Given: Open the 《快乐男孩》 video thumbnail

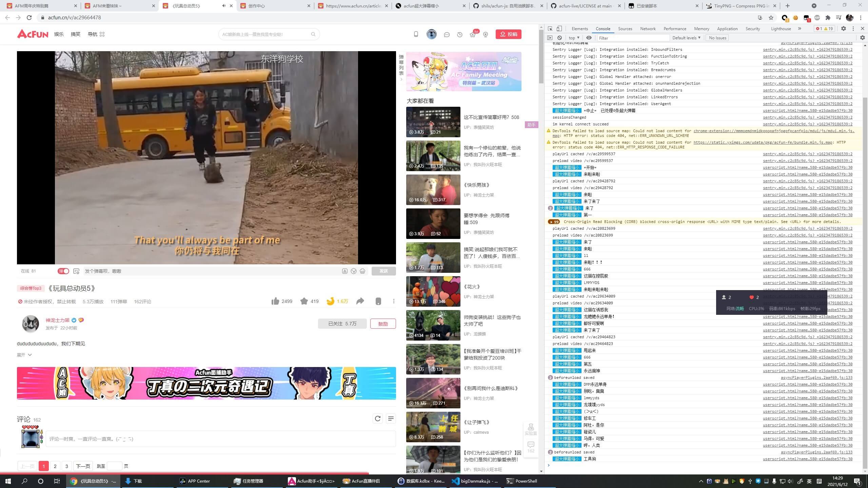Looking at the screenshot, I should [433, 190].
